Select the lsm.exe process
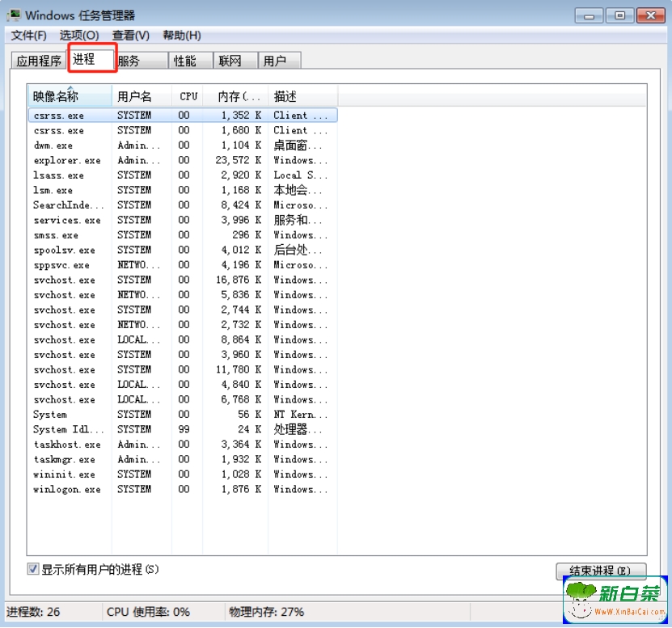Screen dimensions: 672x628 183,190
